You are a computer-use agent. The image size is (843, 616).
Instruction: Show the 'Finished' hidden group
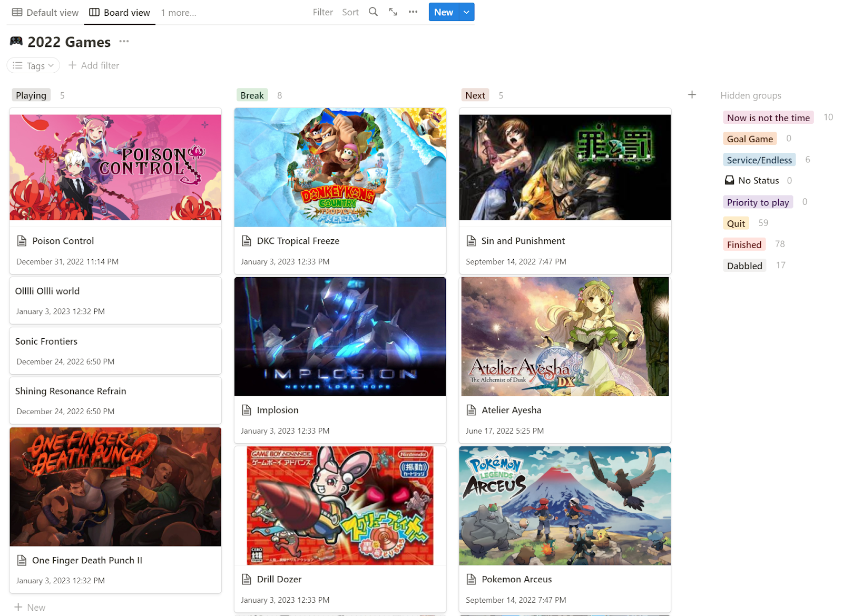point(744,245)
